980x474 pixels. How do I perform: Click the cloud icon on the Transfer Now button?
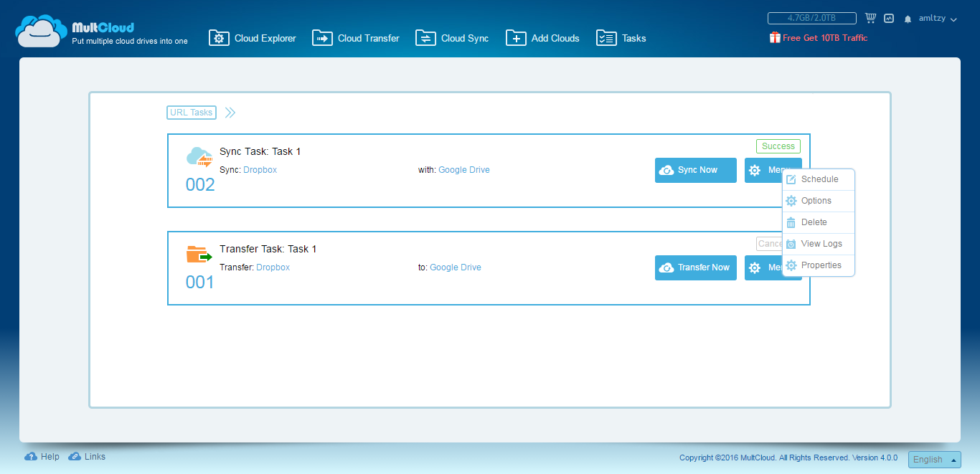(666, 267)
